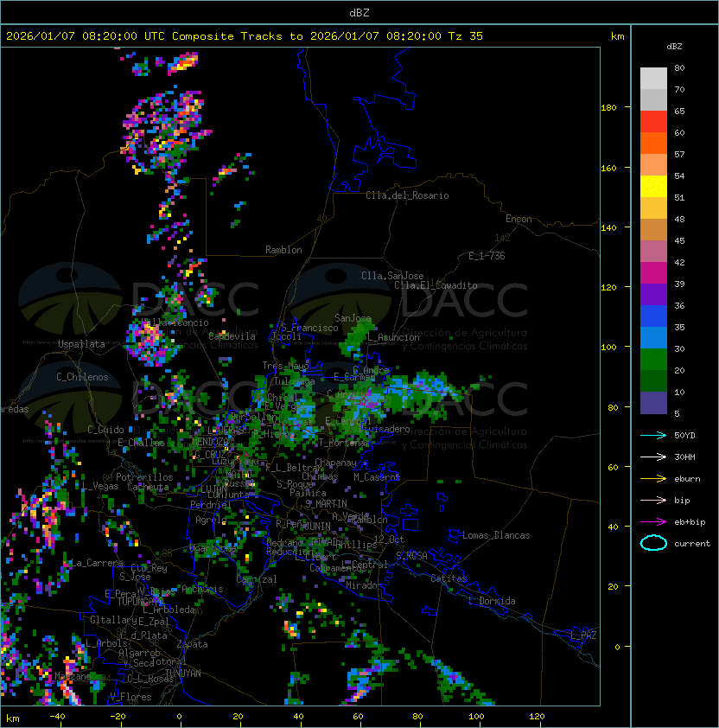Select the 'eburn' legend label
Viewport: 719px width, 728px height.
(x=687, y=479)
